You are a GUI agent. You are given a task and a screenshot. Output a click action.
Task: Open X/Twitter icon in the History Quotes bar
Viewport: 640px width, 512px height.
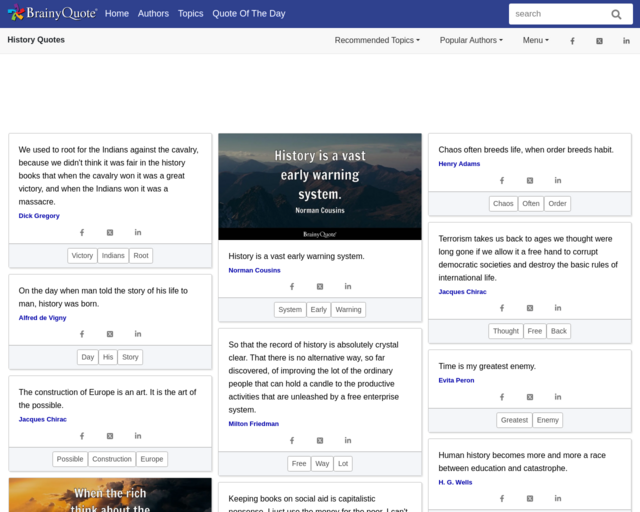coord(599,41)
